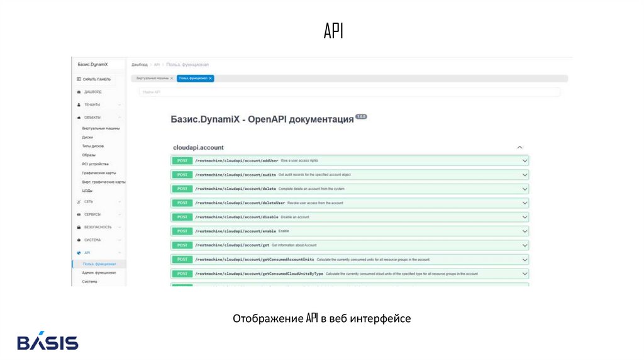The width and height of the screenshot is (644, 361).
Task: Click the 1.0.0 version badge
Action: [361, 116]
